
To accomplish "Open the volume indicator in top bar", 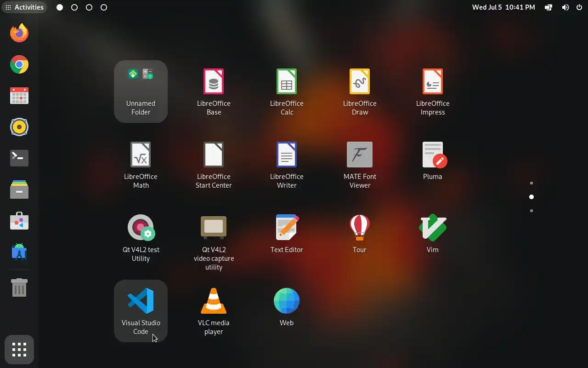I will coord(565,7).
